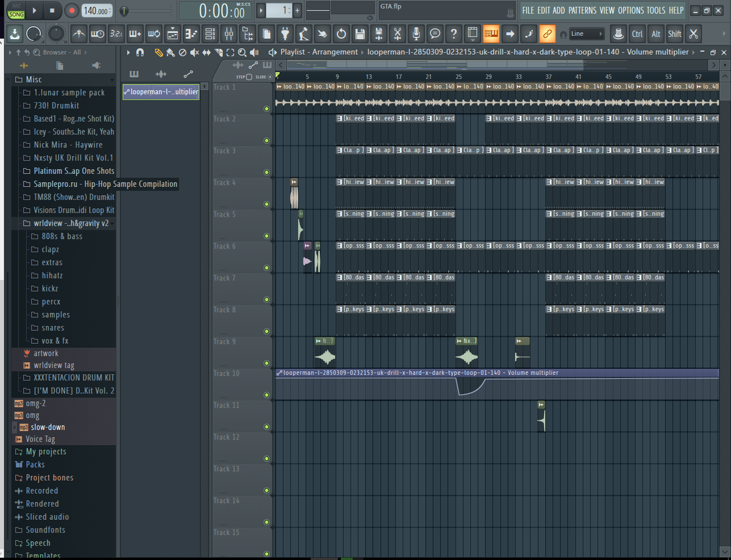Open the Mixer with the faders icon
Viewport: 731px width, 560px height.
229,33
